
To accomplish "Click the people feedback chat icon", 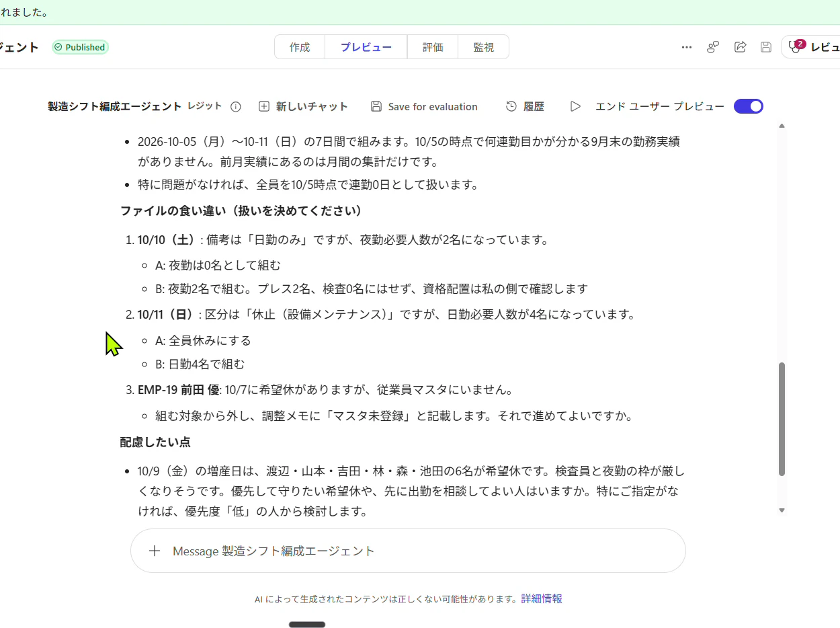I will pyautogui.click(x=713, y=47).
